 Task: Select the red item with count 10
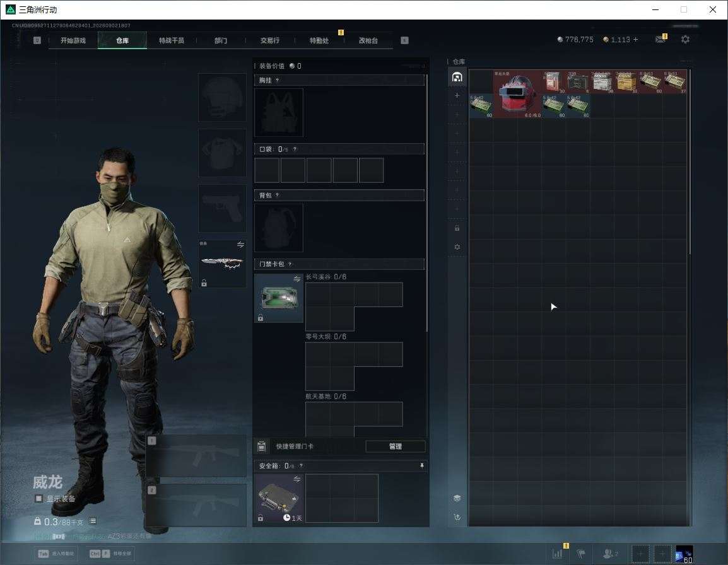coord(553,82)
